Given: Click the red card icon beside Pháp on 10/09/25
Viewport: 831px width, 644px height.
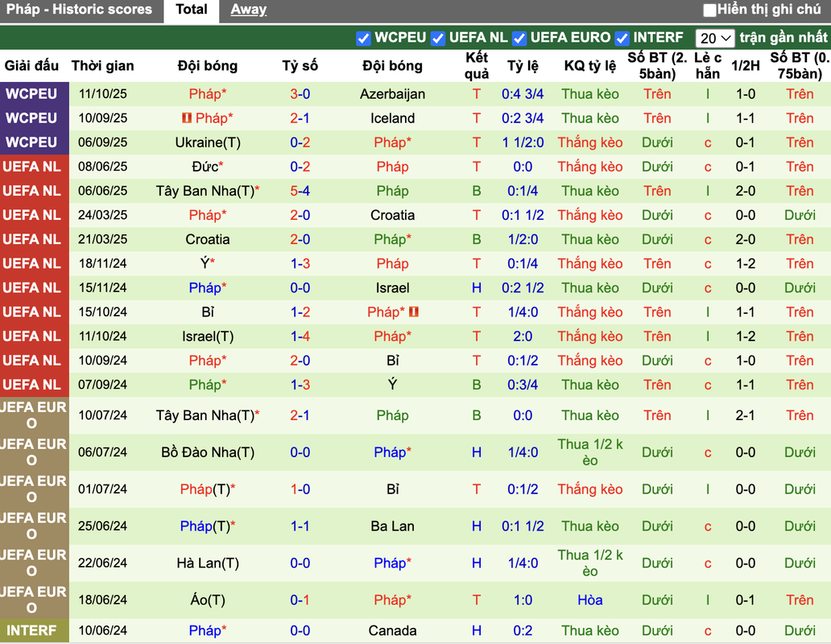Looking at the screenshot, I should pyautogui.click(x=187, y=118).
